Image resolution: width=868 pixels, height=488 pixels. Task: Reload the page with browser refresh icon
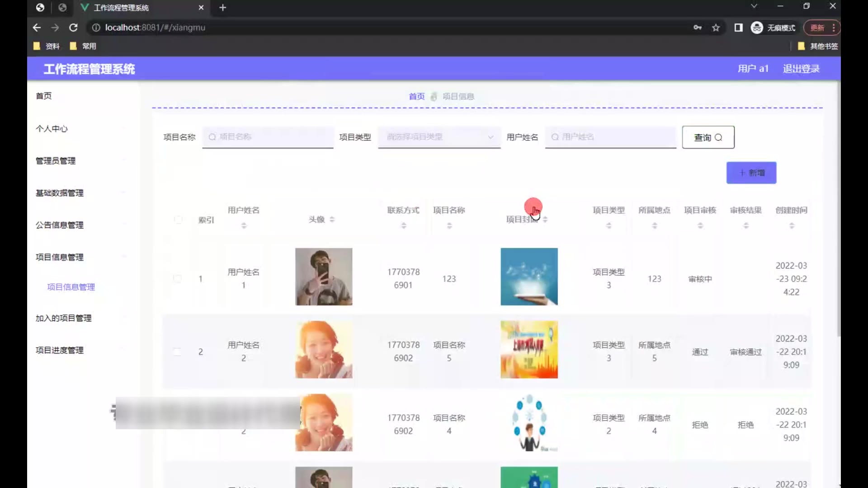click(73, 28)
